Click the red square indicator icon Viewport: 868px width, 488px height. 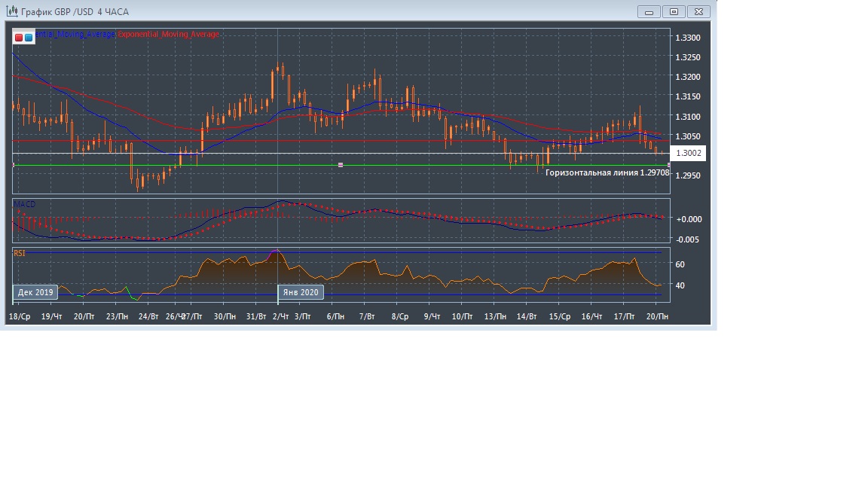click(19, 37)
